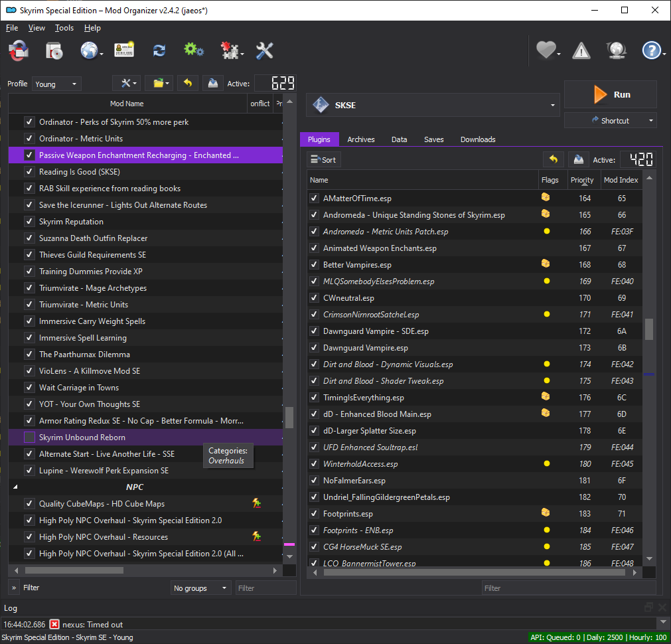This screenshot has height=644, width=671.
Task: Click archive flag icon for AMatterOfTime.esp
Action: [x=546, y=197]
